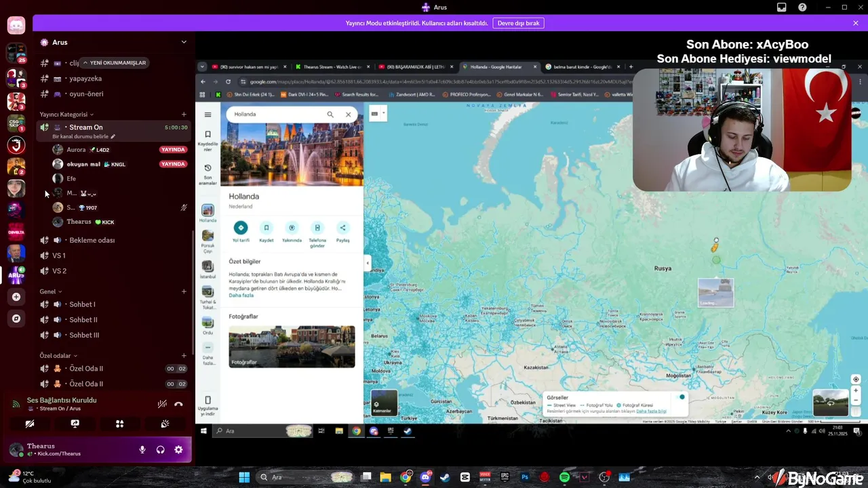Open the help question mark icon

click(802, 7)
